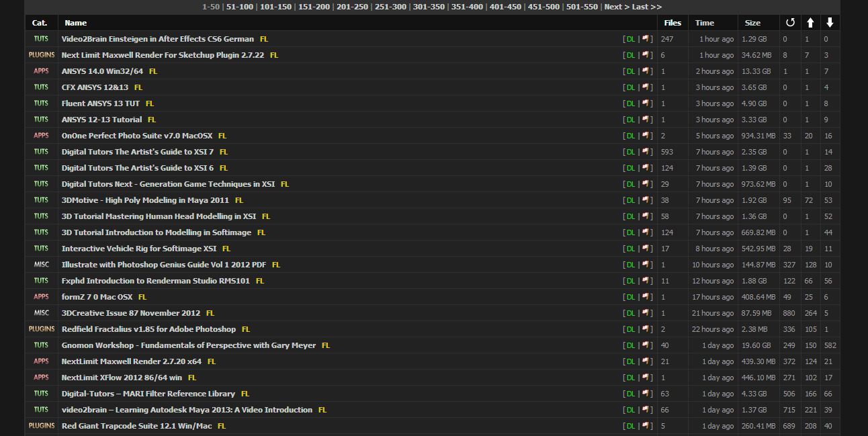Open Illustrate with Photoshop Genius Guide Vol 1
Viewport: 868px width, 436px height.
pos(164,265)
